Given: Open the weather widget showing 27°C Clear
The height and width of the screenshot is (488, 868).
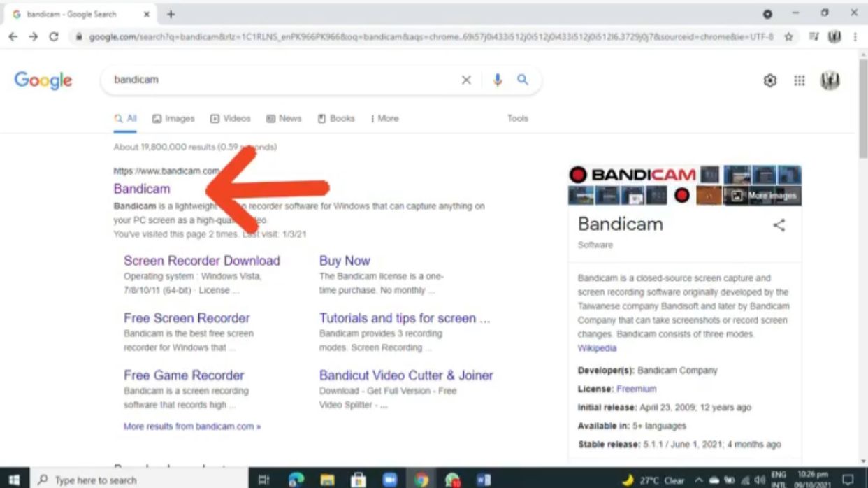Looking at the screenshot, I should click(654, 480).
